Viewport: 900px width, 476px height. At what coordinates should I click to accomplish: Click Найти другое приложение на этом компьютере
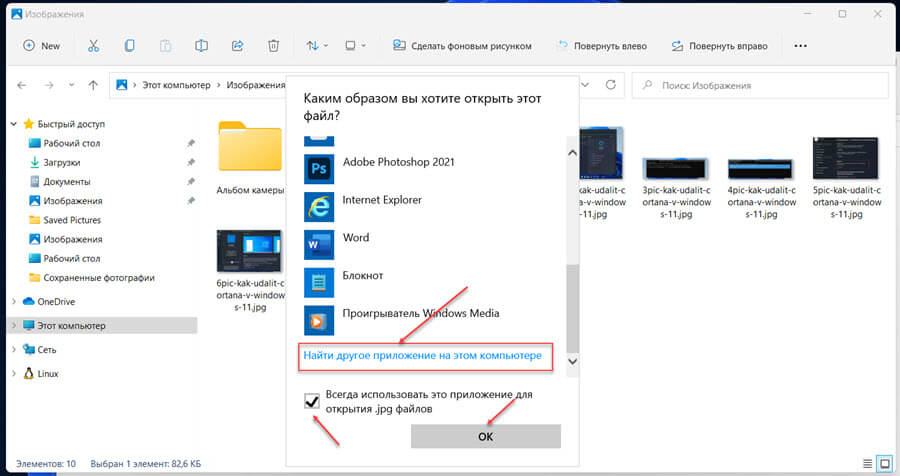pyautogui.click(x=422, y=355)
